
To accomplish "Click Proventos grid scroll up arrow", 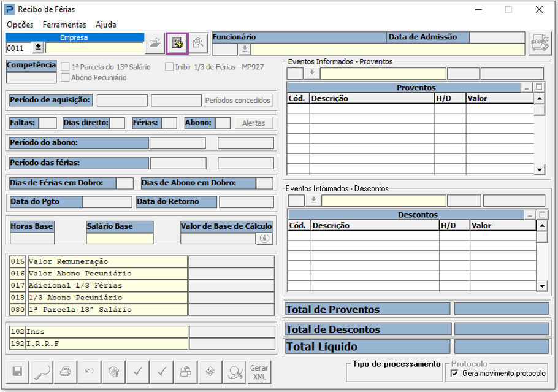I will click(x=540, y=98).
